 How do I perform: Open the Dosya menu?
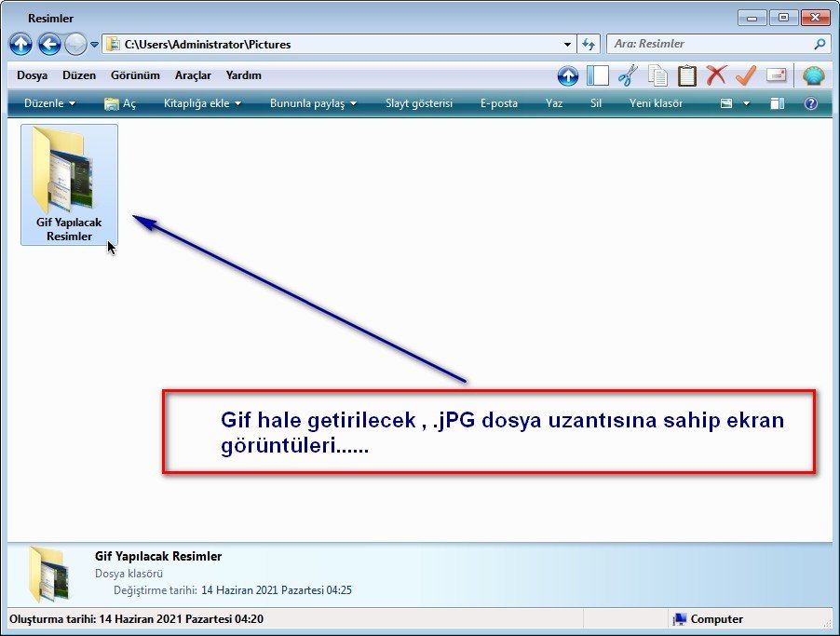tap(33, 75)
